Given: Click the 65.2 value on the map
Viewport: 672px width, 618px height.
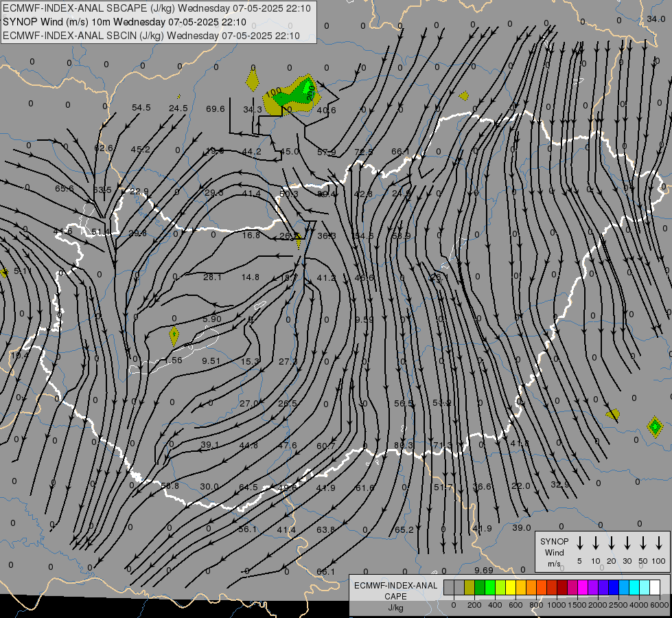Looking at the screenshot, I should 404,529.
